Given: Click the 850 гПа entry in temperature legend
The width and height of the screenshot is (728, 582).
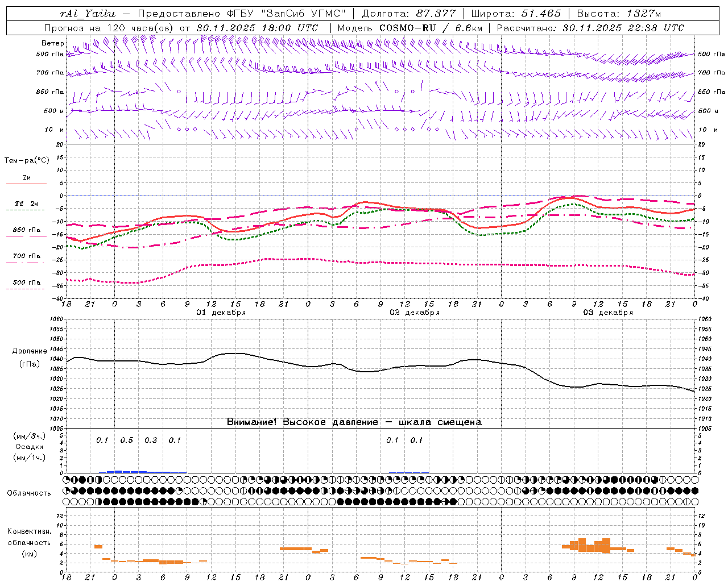Looking at the screenshot, I should point(27,230).
